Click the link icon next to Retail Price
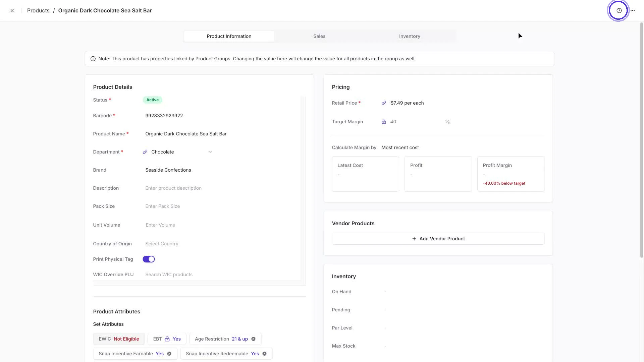The image size is (644, 362). point(384,103)
